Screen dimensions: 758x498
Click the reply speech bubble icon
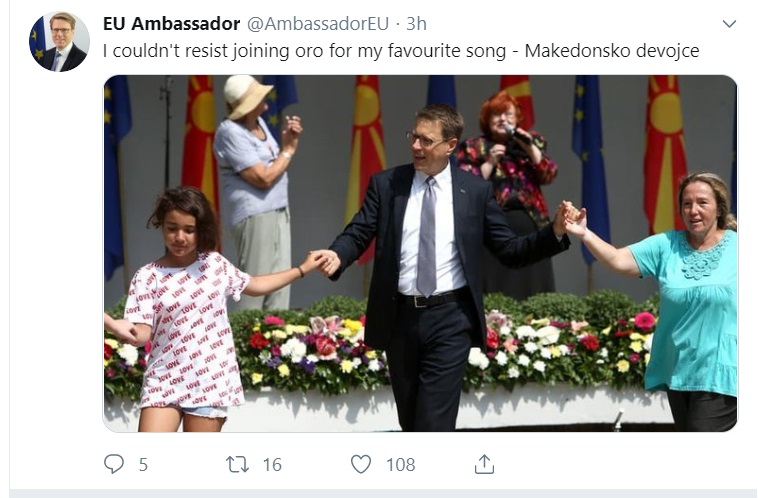coord(114,464)
